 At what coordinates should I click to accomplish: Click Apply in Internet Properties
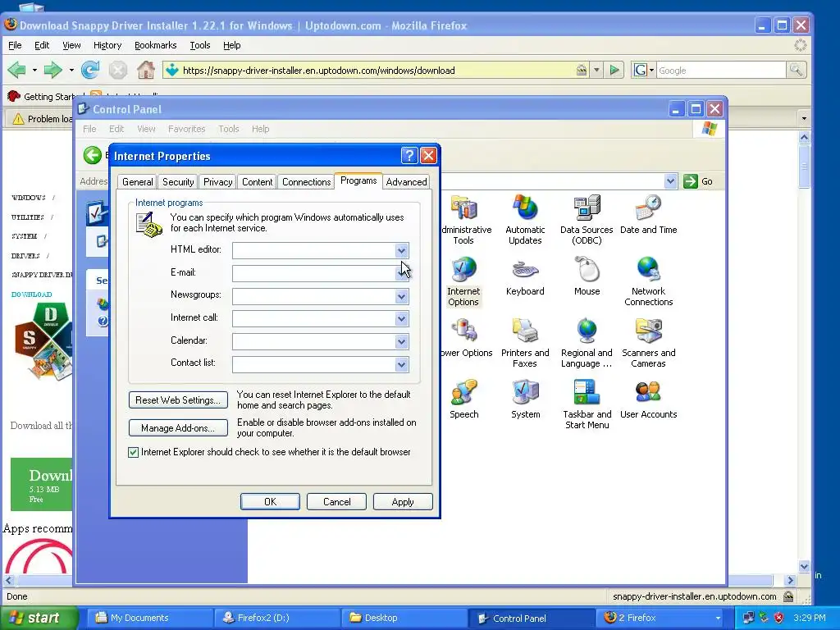point(403,502)
